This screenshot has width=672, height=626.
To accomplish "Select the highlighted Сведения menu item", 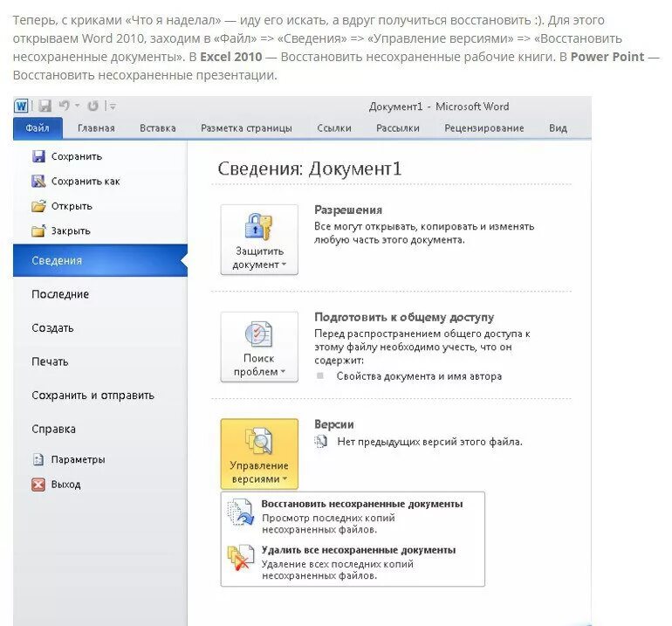I will (x=100, y=261).
